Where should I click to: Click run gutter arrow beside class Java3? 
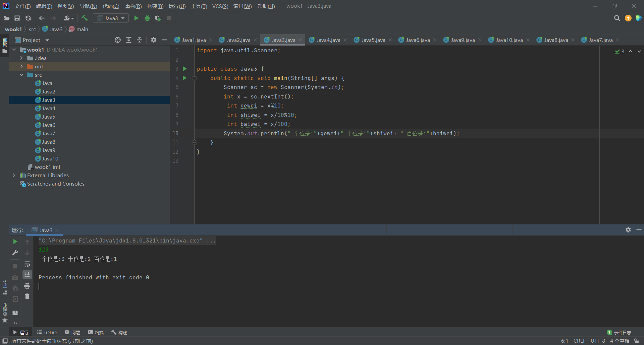click(x=184, y=69)
